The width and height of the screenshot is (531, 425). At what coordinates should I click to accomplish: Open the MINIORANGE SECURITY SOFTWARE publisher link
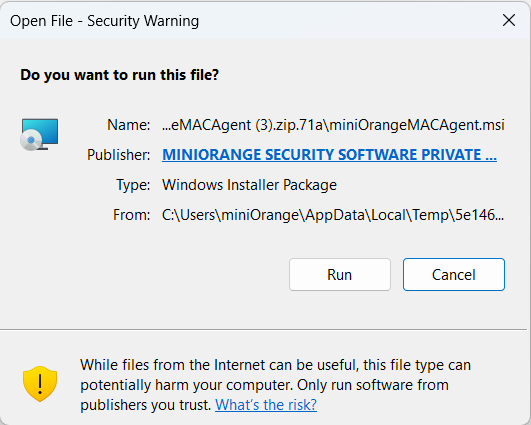(329, 155)
